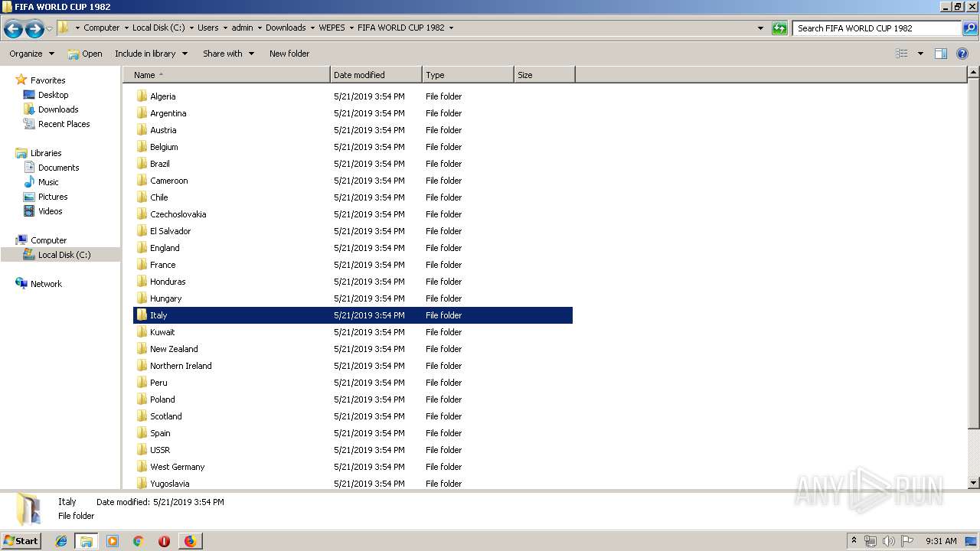
Task: Select Recent Places in Favorites
Action: [x=64, y=124]
